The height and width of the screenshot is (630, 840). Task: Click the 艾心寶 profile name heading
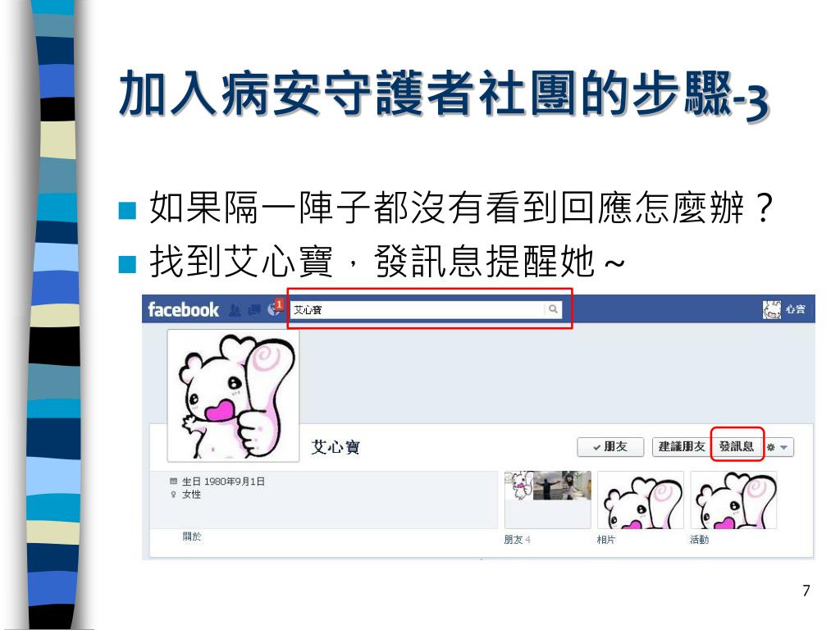coord(336,447)
